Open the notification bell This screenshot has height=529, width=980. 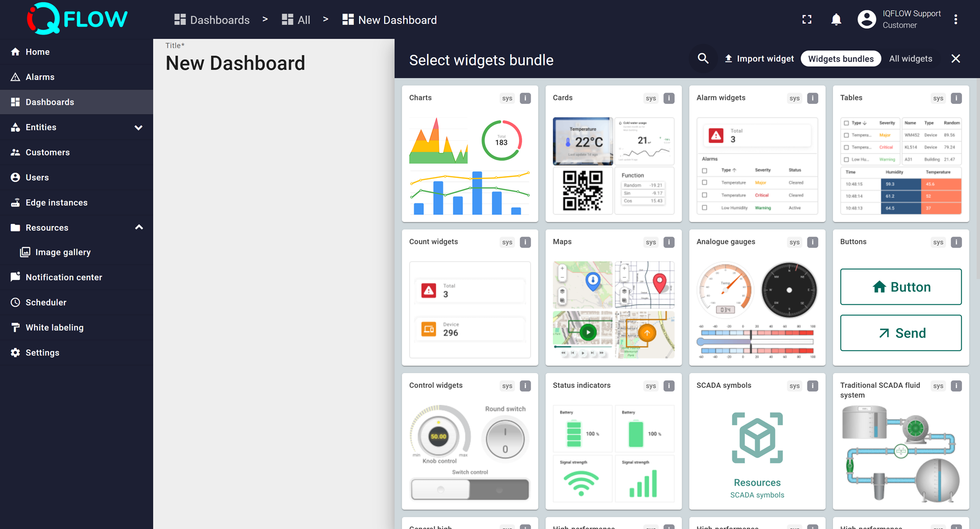(836, 19)
